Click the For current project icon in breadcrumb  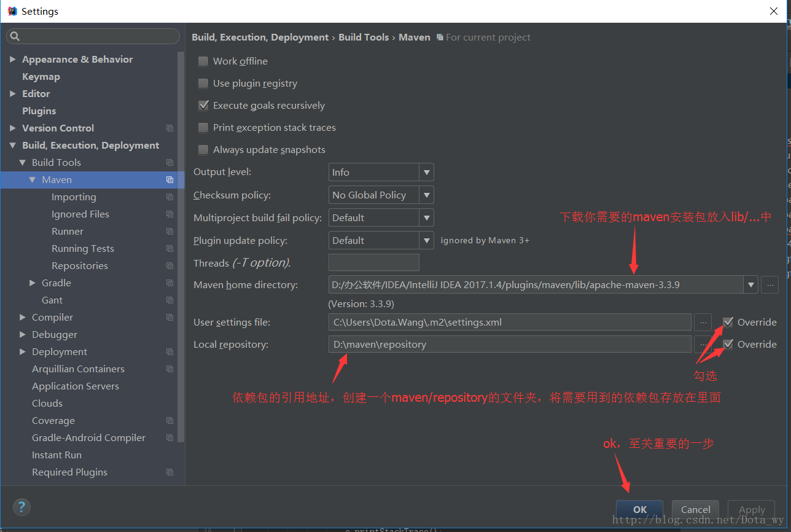pyautogui.click(x=440, y=37)
